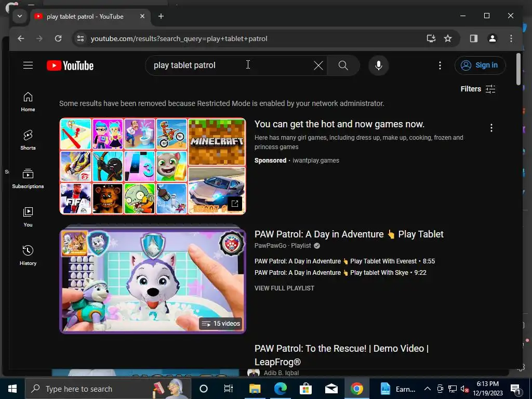Click Windows taskbar search box
The height and width of the screenshot is (399, 532).
108,389
